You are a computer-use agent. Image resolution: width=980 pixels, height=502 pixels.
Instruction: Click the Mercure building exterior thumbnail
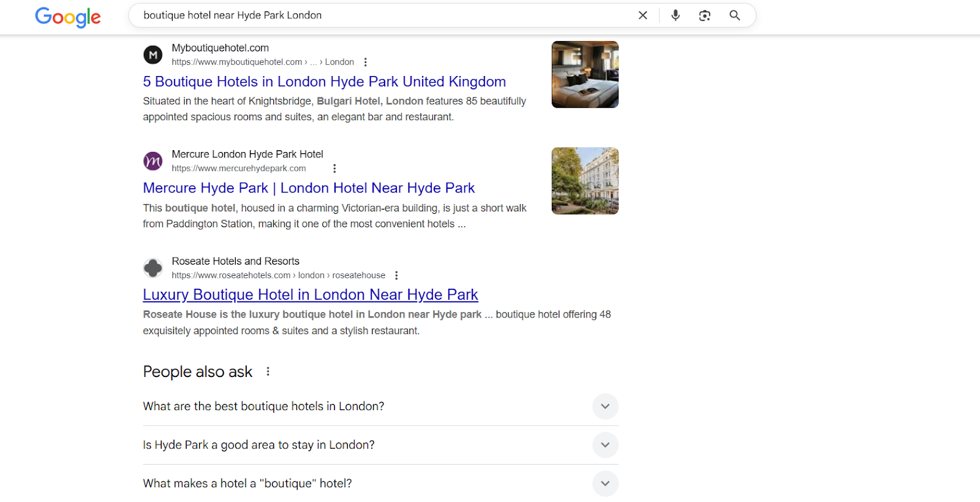click(x=584, y=181)
